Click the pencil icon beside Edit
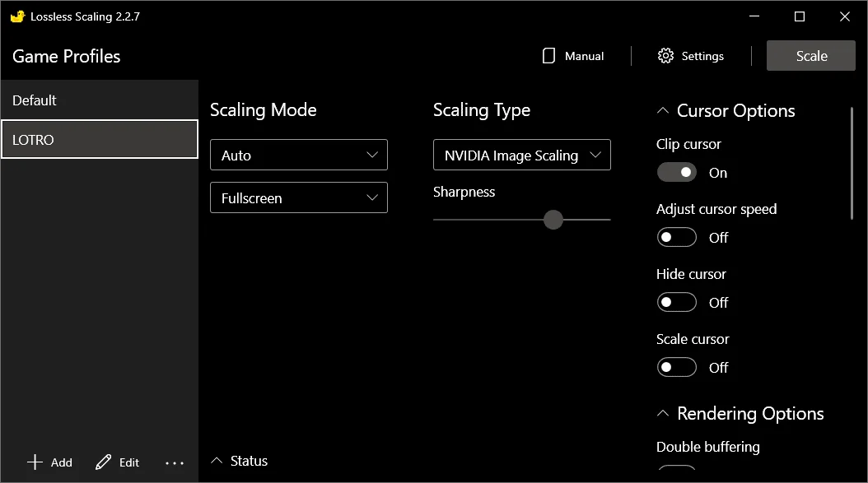The height and width of the screenshot is (483, 868). 104,462
